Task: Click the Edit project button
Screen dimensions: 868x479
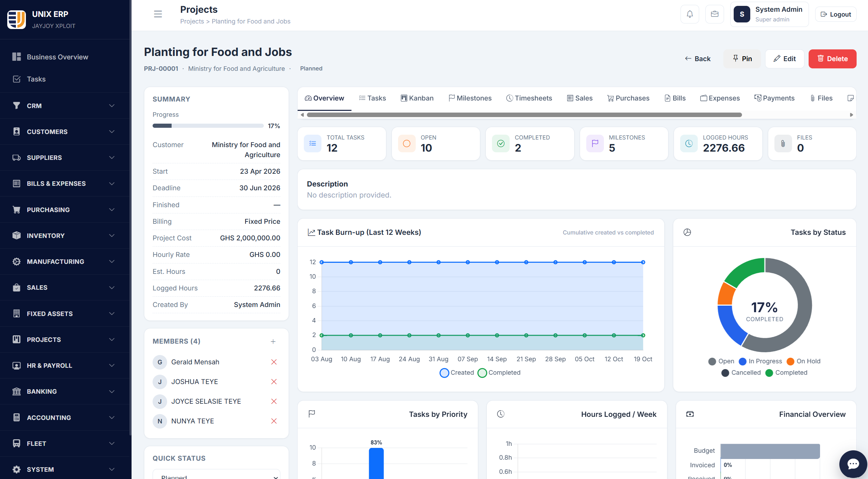Action: click(785, 59)
